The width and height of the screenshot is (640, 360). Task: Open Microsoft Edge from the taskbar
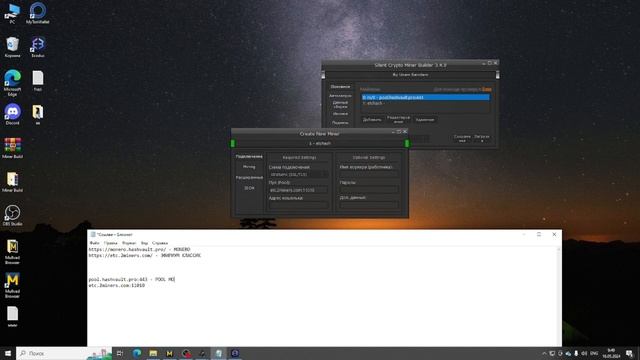coord(137,353)
